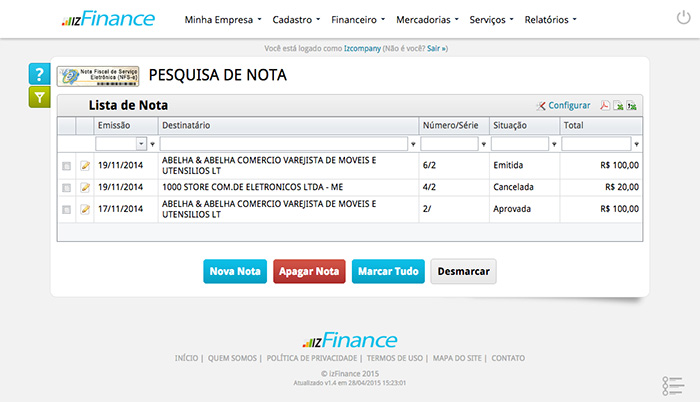Click Apagar Nota button
This screenshot has width=700, height=402.
(x=309, y=271)
